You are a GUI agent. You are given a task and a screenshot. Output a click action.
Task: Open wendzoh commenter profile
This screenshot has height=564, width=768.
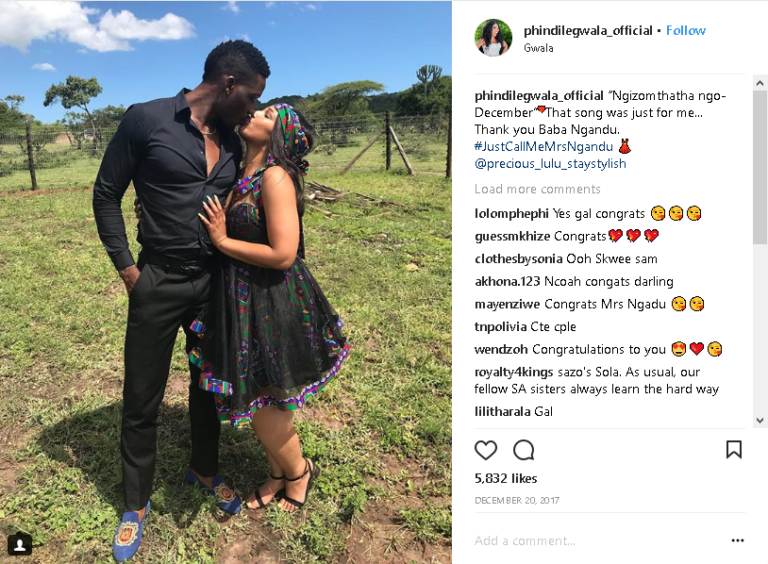501,350
